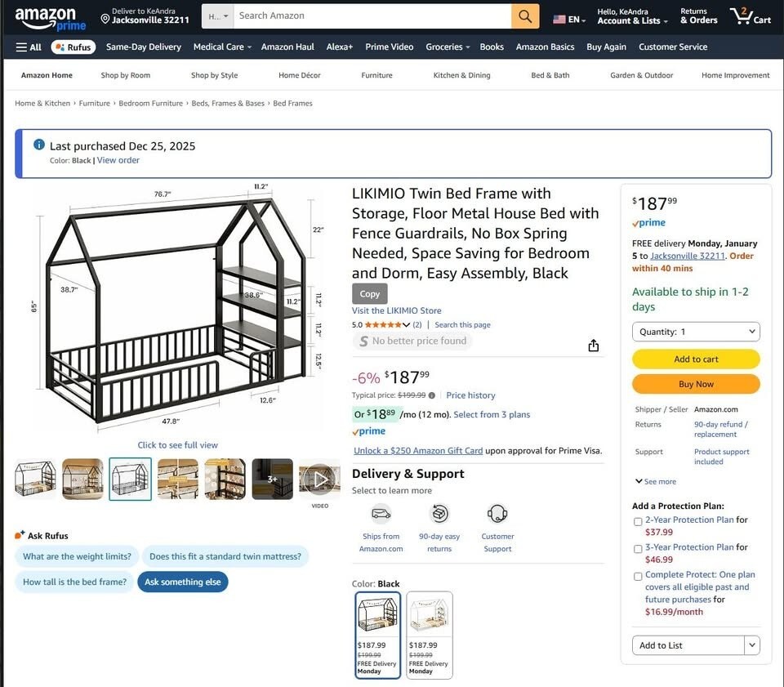Expand the Add to List dropdown arrow

752,645
